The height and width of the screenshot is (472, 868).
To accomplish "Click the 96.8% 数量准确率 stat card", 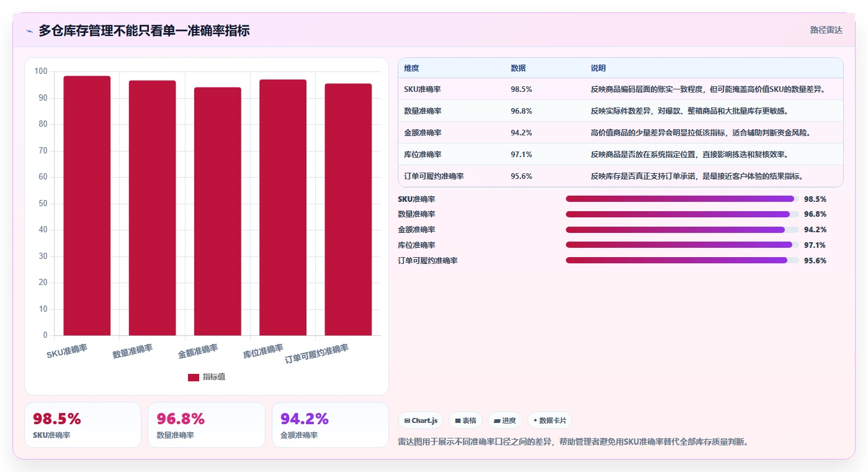I will 207,425.
